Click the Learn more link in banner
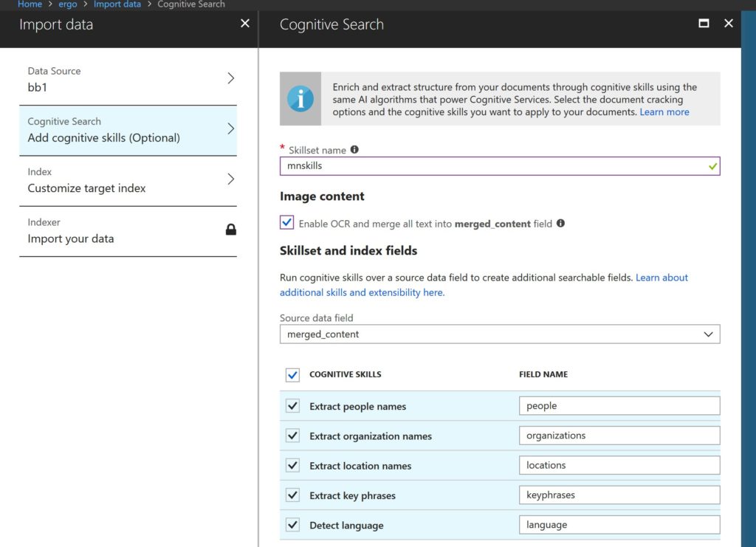The height and width of the screenshot is (547, 756). [x=664, y=111]
